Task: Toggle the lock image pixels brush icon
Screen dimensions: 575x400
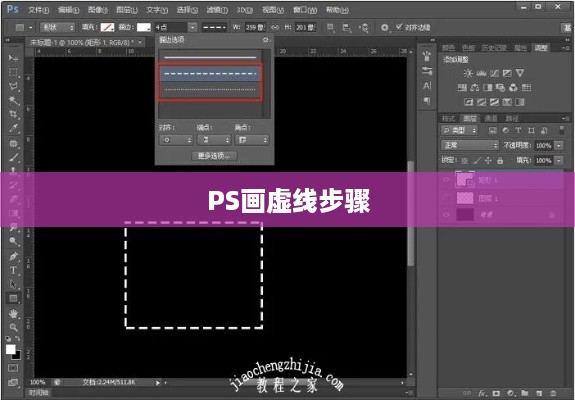Action: (477, 161)
